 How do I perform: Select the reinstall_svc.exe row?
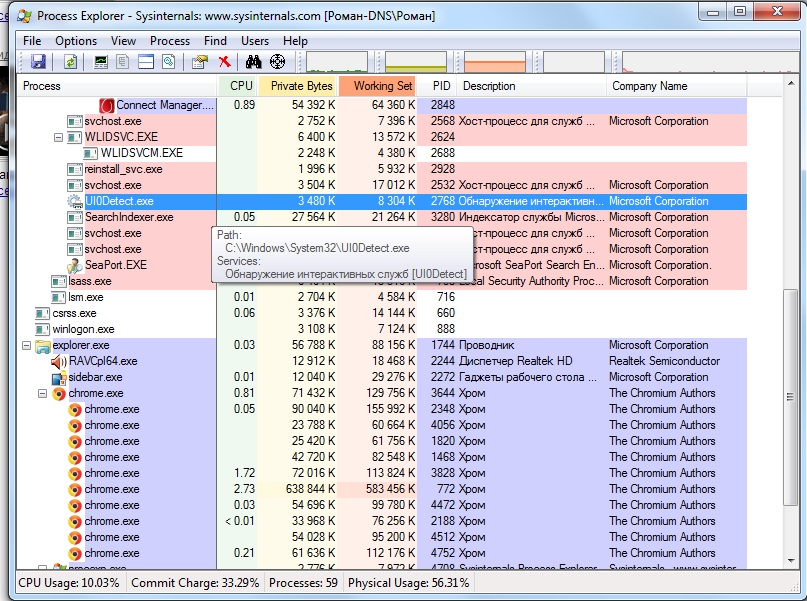pos(381,169)
